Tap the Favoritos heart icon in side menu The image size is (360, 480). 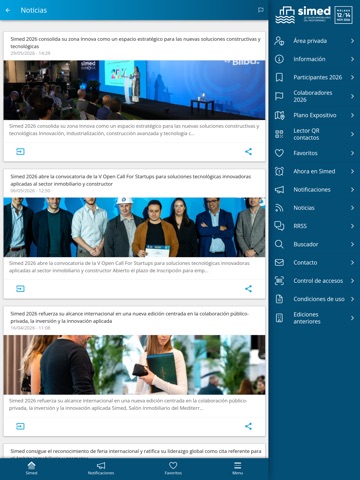[x=279, y=153]
